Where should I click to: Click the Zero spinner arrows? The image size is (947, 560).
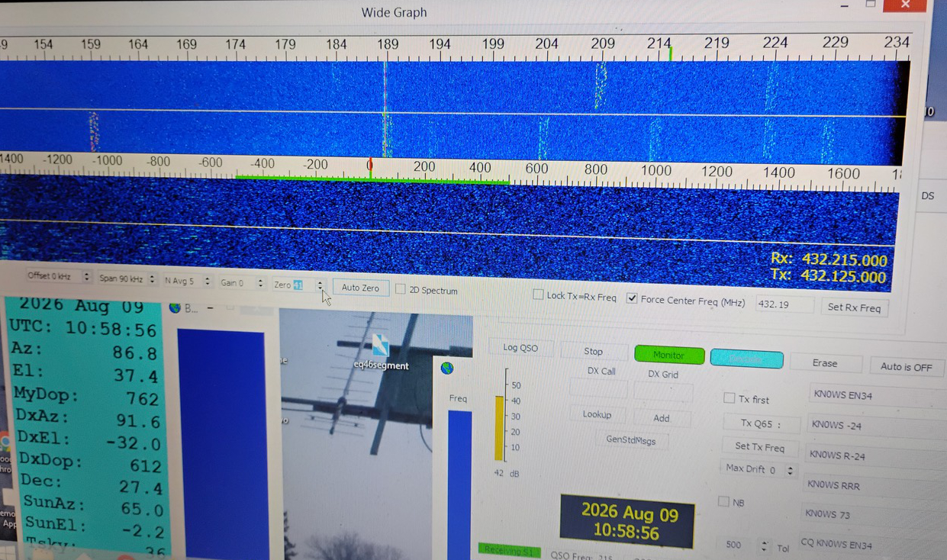click(320, 285)
